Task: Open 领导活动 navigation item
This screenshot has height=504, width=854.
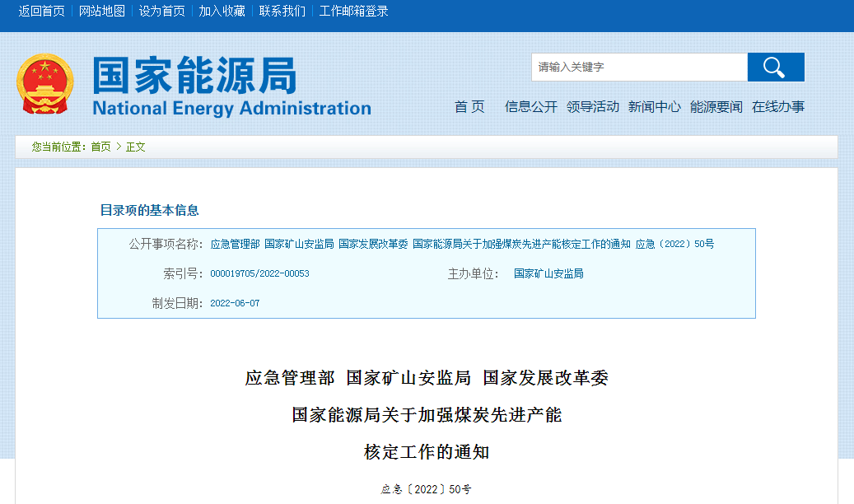Action: 593,107
